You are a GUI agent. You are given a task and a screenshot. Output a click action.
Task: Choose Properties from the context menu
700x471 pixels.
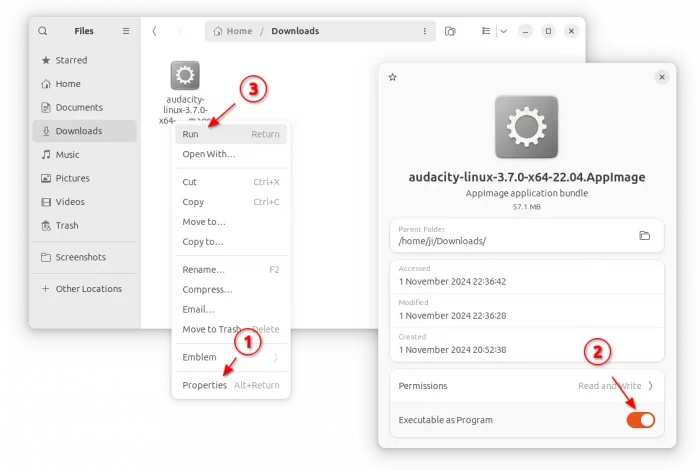231,385
